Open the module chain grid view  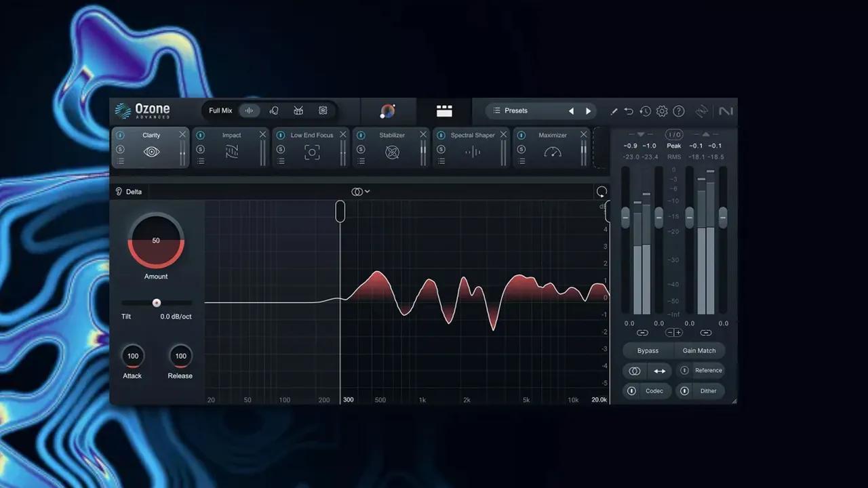pyautogui.click(x=444, y=111)
